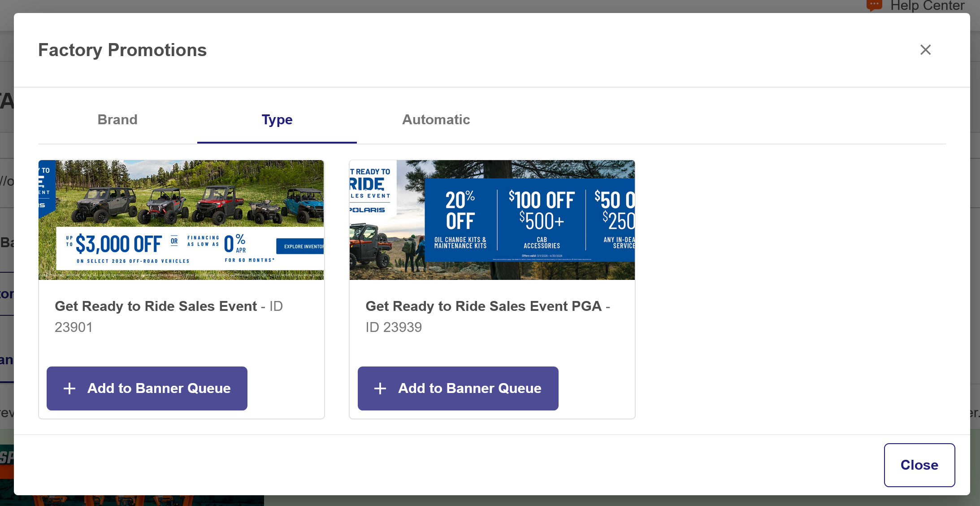Open the Automatic tab
This screenshot has height=506, width=980.
(x=436, y=120)
